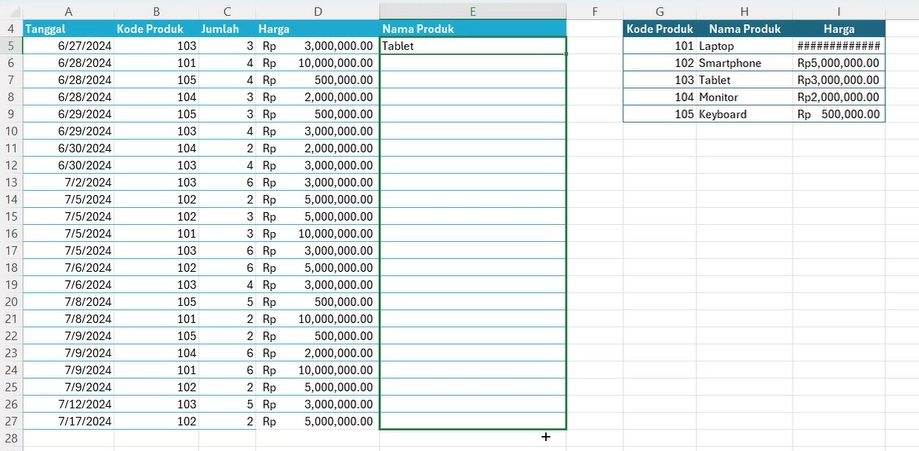Select the Smartphone cell
919x451 pixels.
744,63
